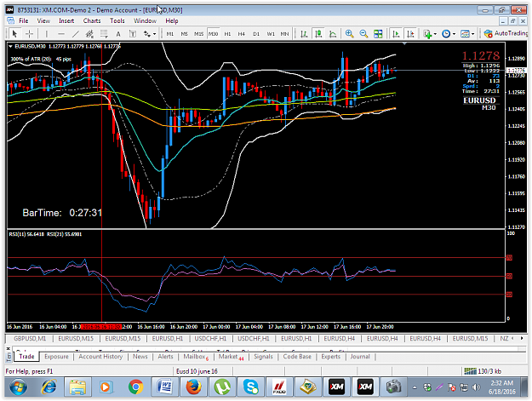Toggle the candlestick chart mode
The width and height of the screenshot is (532, 401).
(x=318, y=33)
